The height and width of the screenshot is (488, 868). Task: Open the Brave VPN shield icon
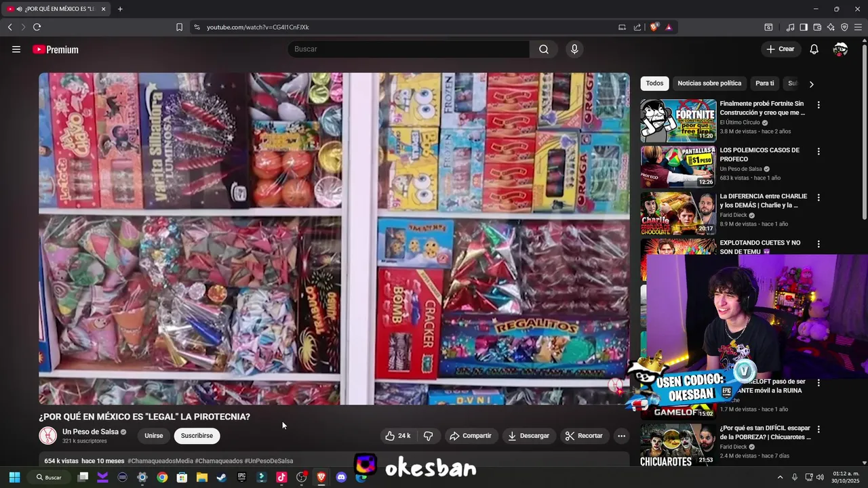tap(844, 27)
